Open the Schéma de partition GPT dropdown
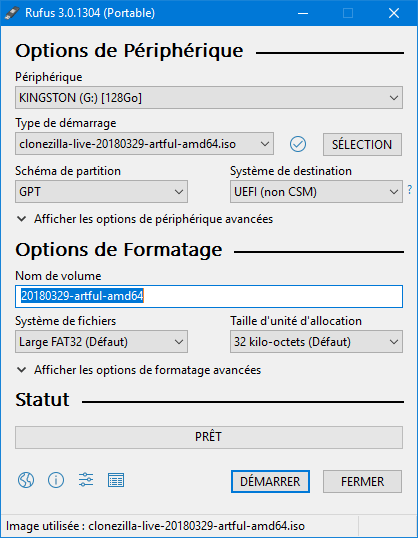This screenshot has width=418, height=538. click(x=101, y=191)
